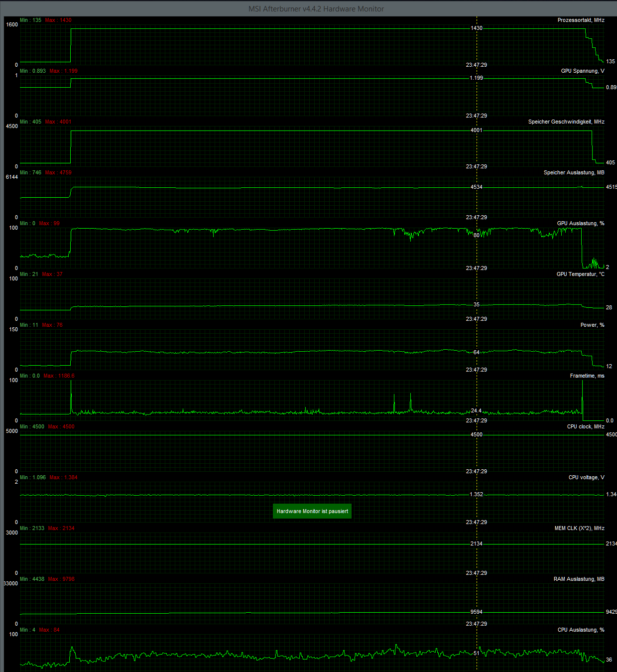Click the 'Min : 11' power value
The image size is (617, 672).
[29, 325]
